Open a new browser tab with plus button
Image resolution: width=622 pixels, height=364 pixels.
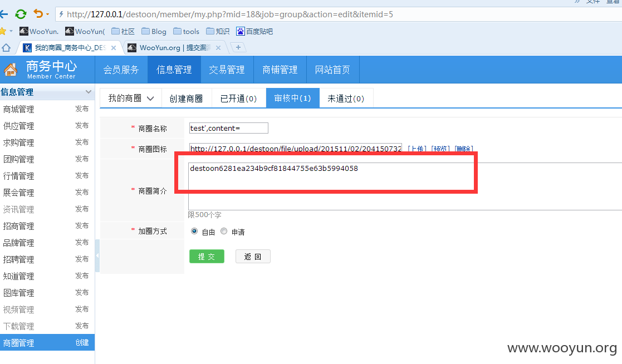click(x=238, y=47)
